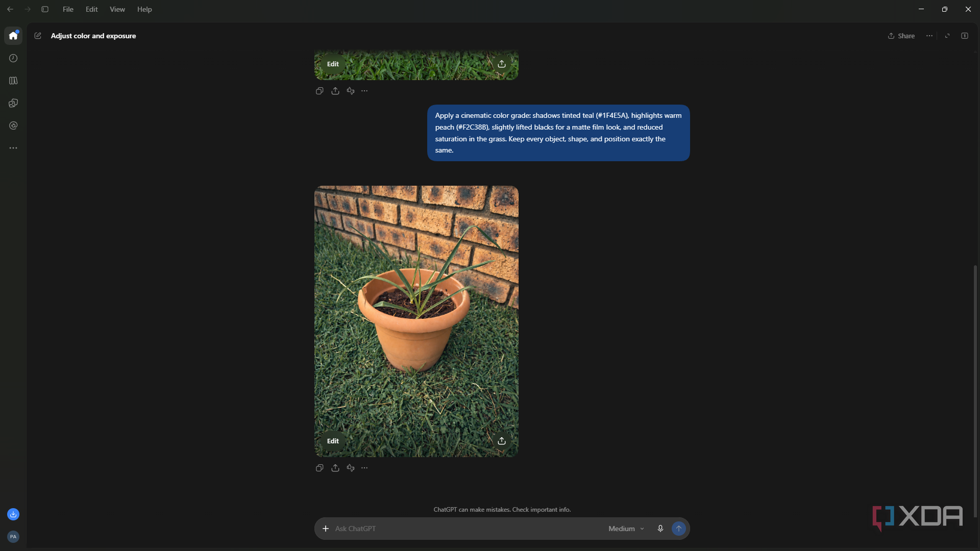Select the cinematic color grade prompt bubble

point(558,133)
